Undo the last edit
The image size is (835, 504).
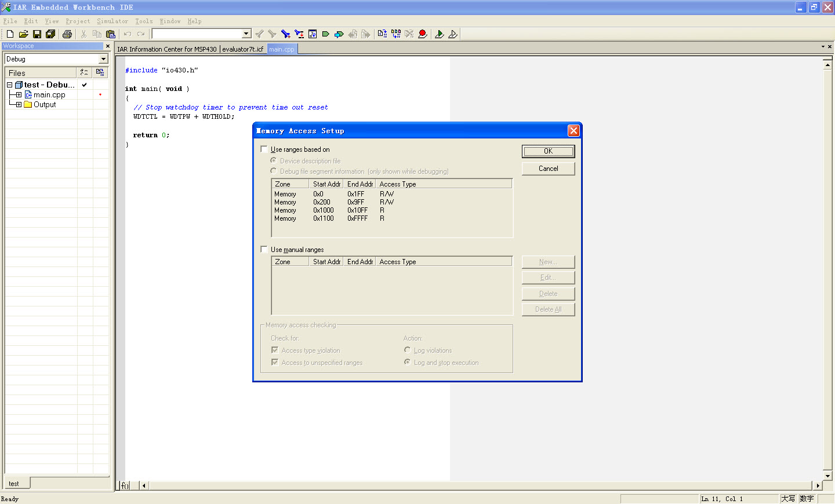click(128, 34)
